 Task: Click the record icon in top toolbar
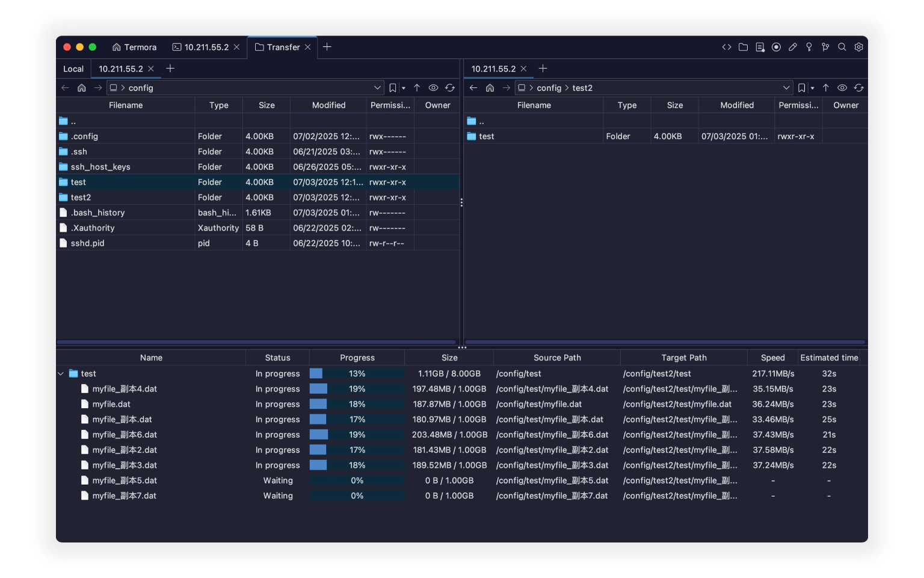point(776,47)
